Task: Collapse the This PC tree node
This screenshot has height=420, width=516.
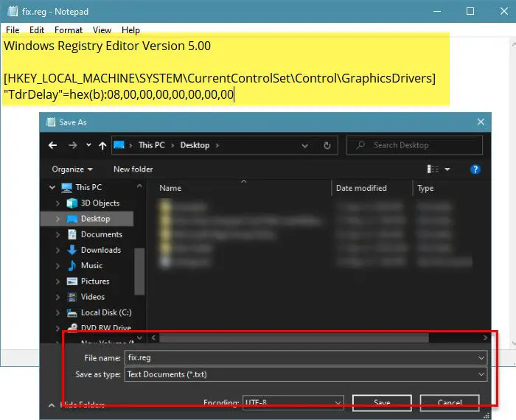Action: pyautogui.click(x=52, y=187)
